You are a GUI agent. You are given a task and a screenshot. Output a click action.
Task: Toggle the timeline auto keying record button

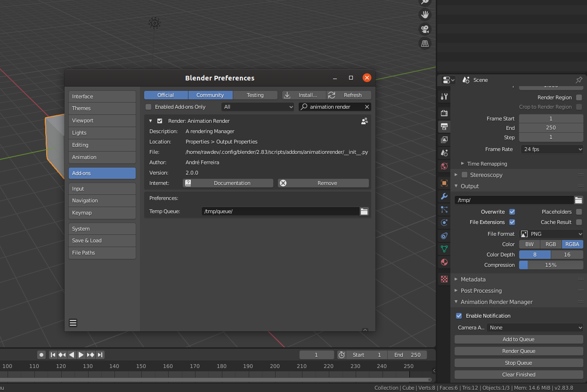point(41,355)
